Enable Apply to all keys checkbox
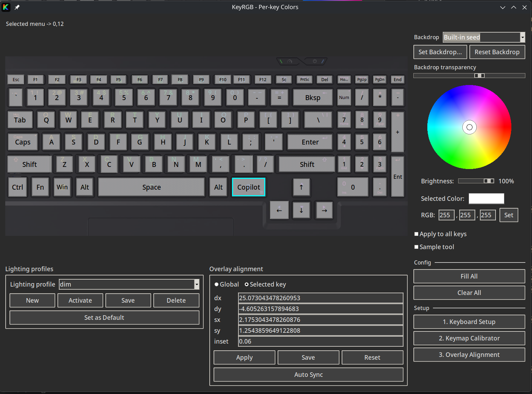532x394 pixels. point(441,234)
